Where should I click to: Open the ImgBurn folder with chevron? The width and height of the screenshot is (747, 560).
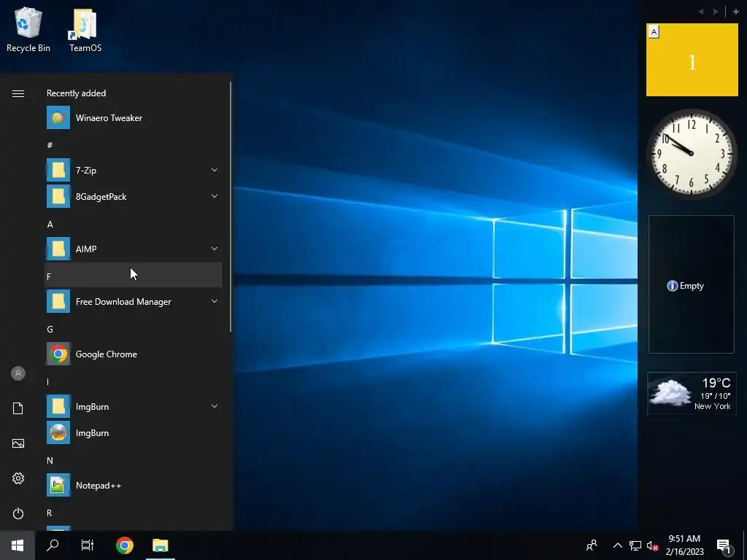point(133,406)
